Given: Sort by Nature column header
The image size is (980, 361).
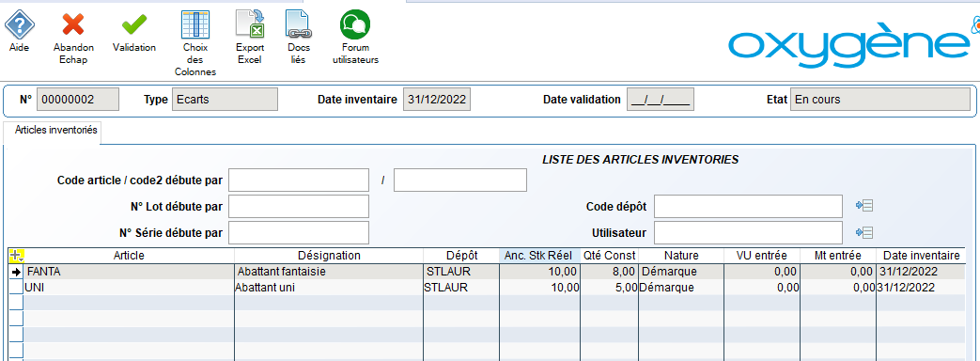Looking at the screenshot, I should 681,256.
